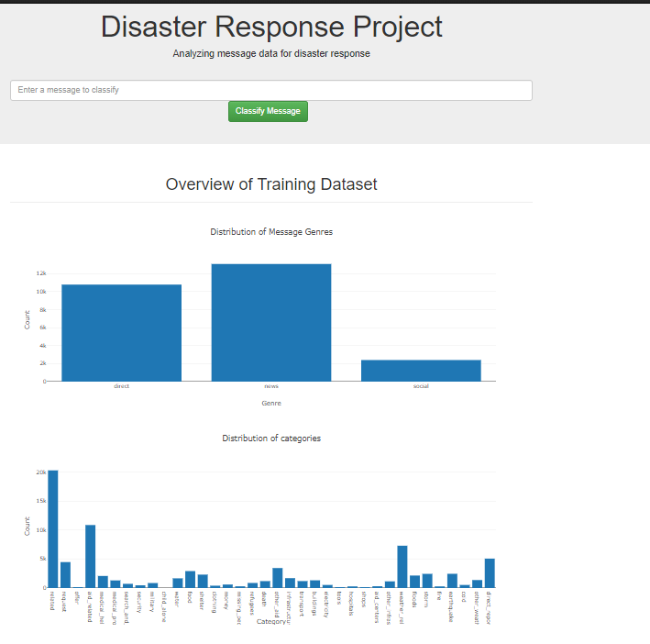This screenshot has height=644, width=650.
Task: Click the 'social' genre bar
Action: (x=421, y=371)
